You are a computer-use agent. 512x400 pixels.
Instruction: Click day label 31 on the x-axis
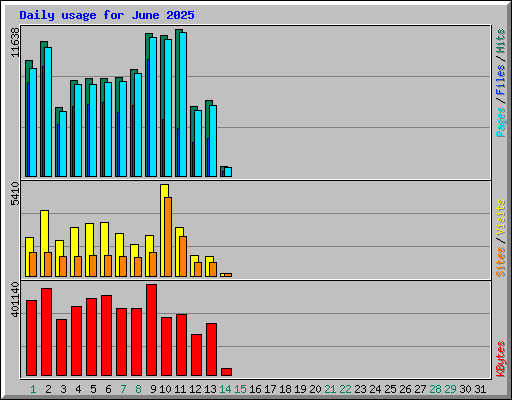click(480, 389)
